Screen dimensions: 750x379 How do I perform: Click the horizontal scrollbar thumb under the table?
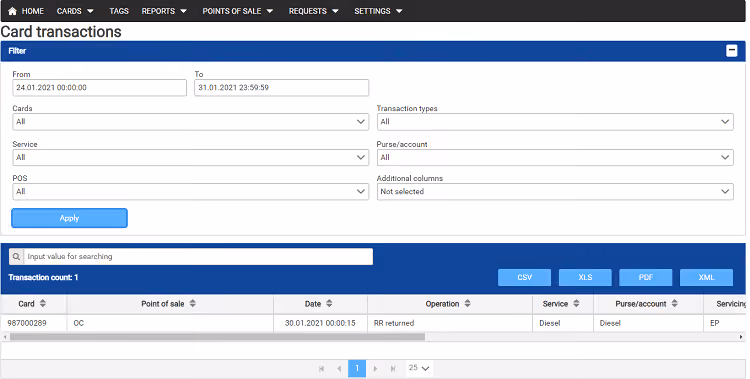point(217,337)
